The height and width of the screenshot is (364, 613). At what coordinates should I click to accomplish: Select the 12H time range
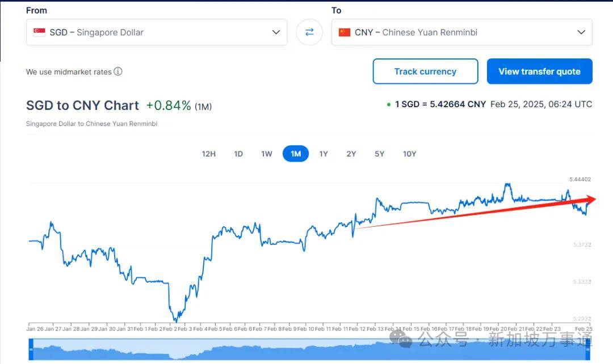pyautogui.click(x=209, y=154)
